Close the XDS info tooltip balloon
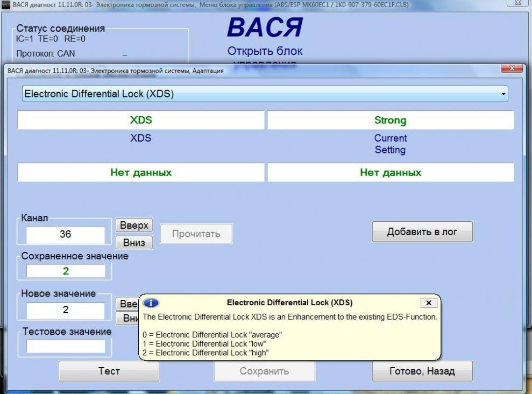Image resolution: width=532 pixels, height=394 pixels. point(429,302)
